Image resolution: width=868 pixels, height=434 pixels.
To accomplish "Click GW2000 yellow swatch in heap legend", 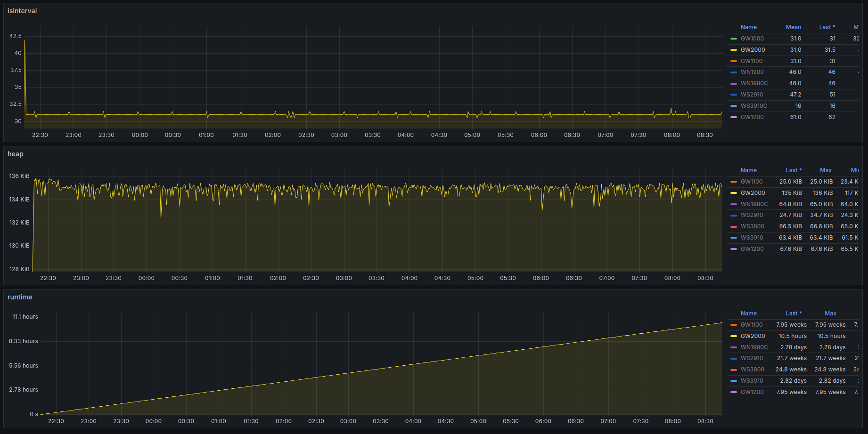I will click(x=734, y=193).
